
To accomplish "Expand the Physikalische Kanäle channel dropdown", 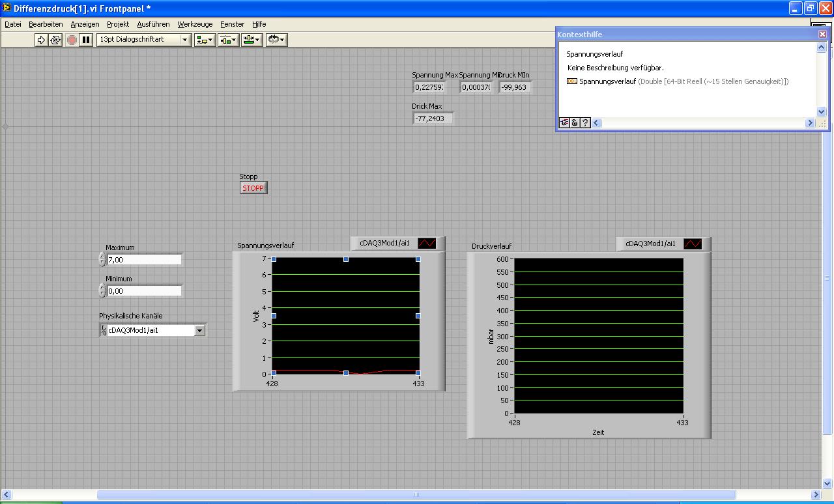I will click(199, 330).
